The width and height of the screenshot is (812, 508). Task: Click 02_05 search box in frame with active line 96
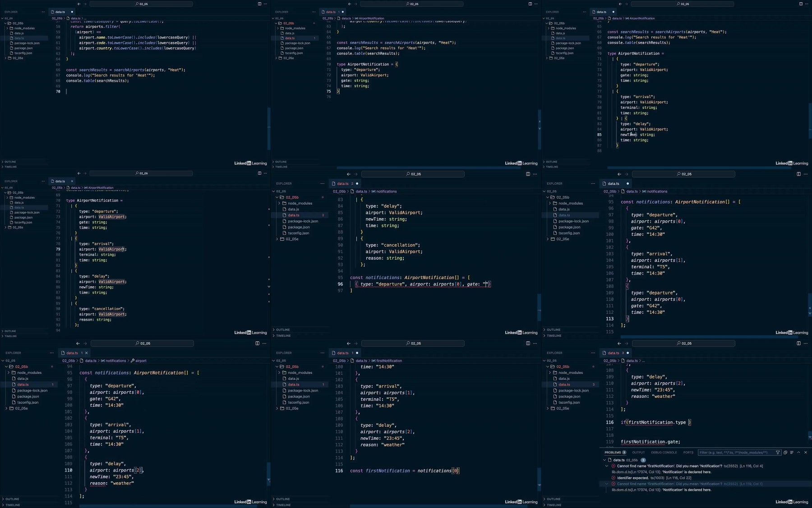(413, 174)
